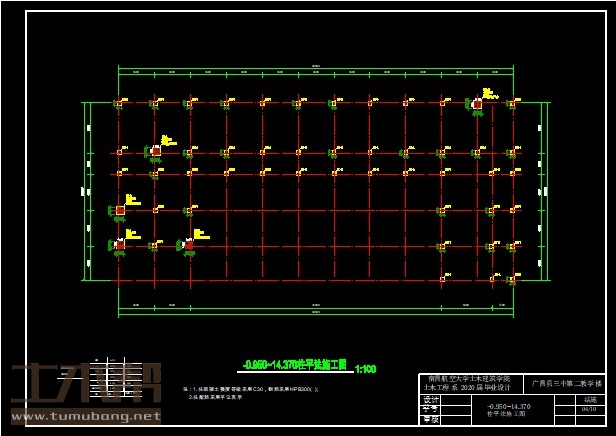Select the bottom-left corner red column detail

tap(120, 244)
